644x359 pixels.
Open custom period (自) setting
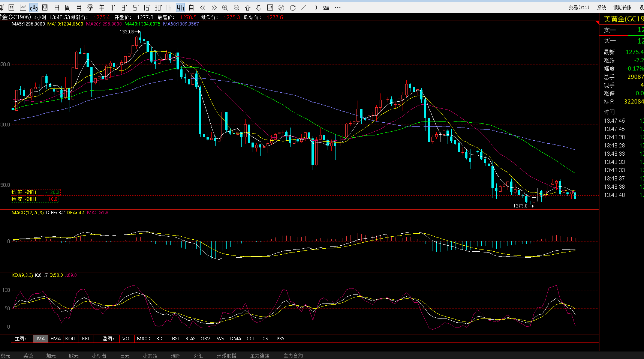[192, 8]
